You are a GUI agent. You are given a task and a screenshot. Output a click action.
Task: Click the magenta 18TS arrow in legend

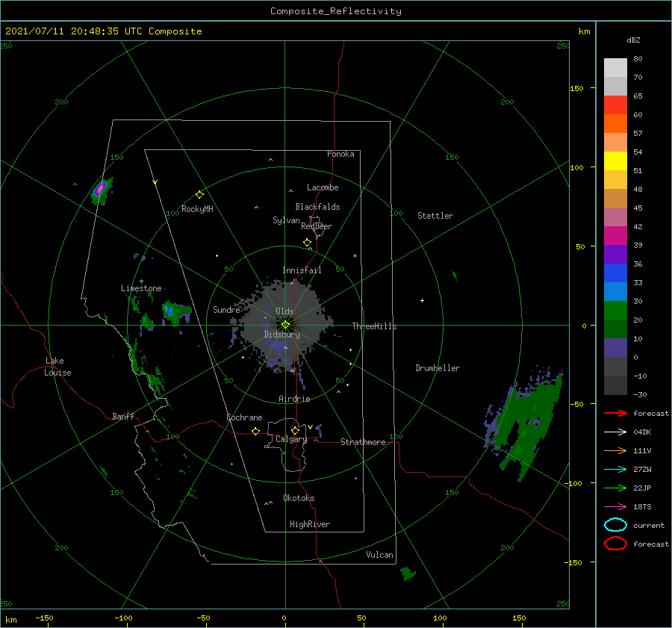(x=615, y=507)
